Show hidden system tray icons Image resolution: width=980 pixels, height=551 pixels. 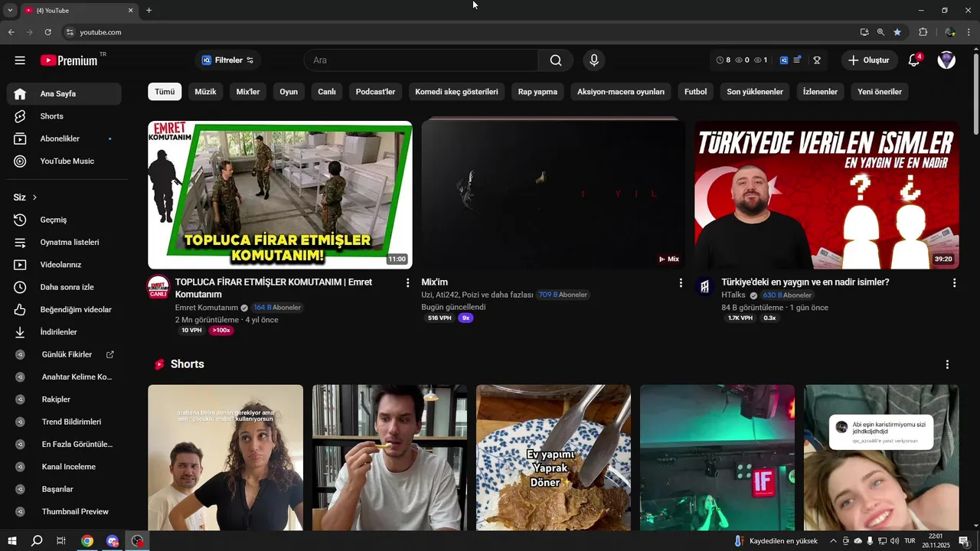(x=833, y=541)
